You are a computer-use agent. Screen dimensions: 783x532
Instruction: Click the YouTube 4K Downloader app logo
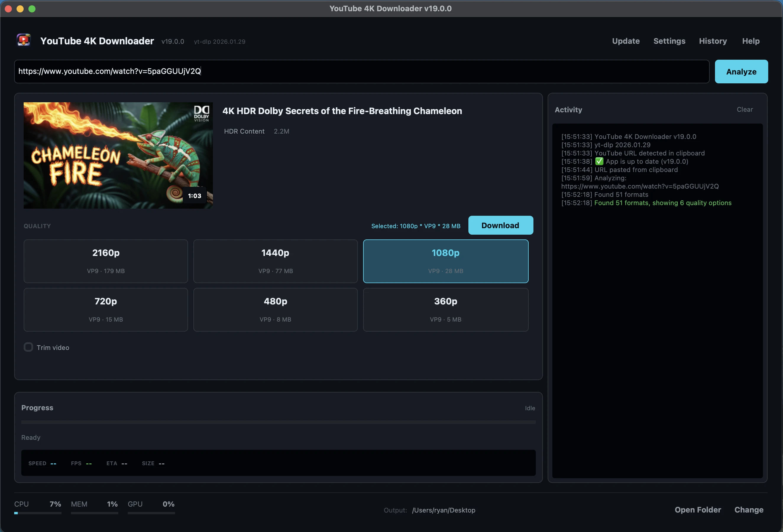(x=24, y=40)
